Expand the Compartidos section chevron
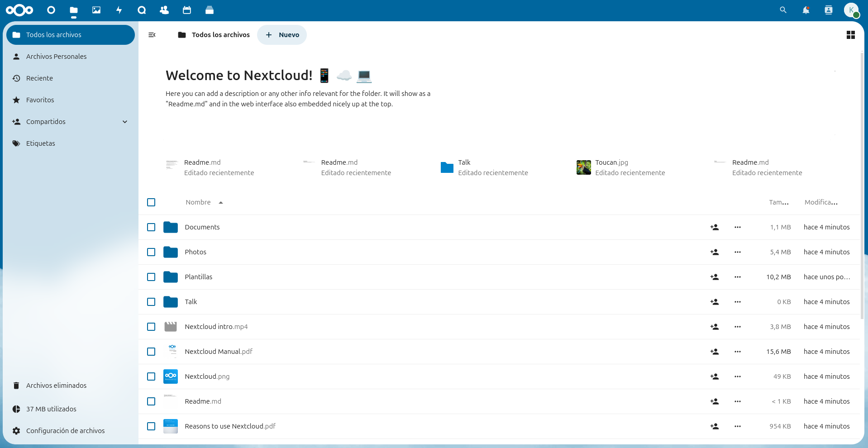This screenshot has width=868, height=448. (x=125, y=122)
